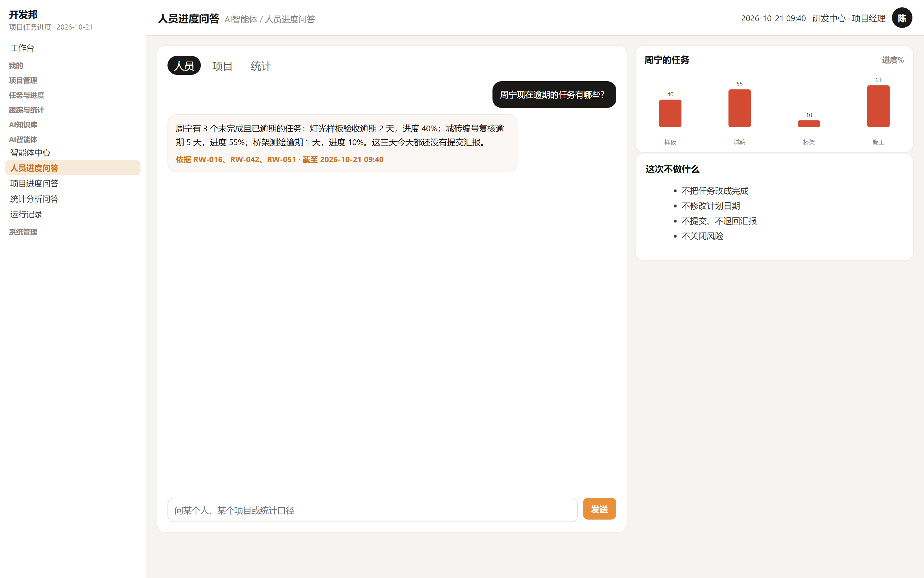This screenshot has width=924, height=578.
Task: Click the 陈 user avatar
Action: pyautogui.click(x=902, y=18)
